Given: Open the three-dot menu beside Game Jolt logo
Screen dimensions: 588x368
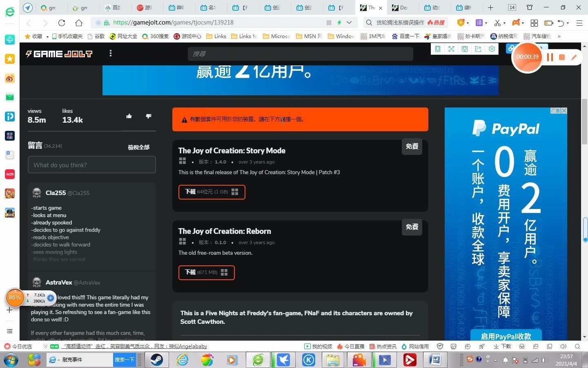Looking at the screenshot, I should click(x=111, y=53).
